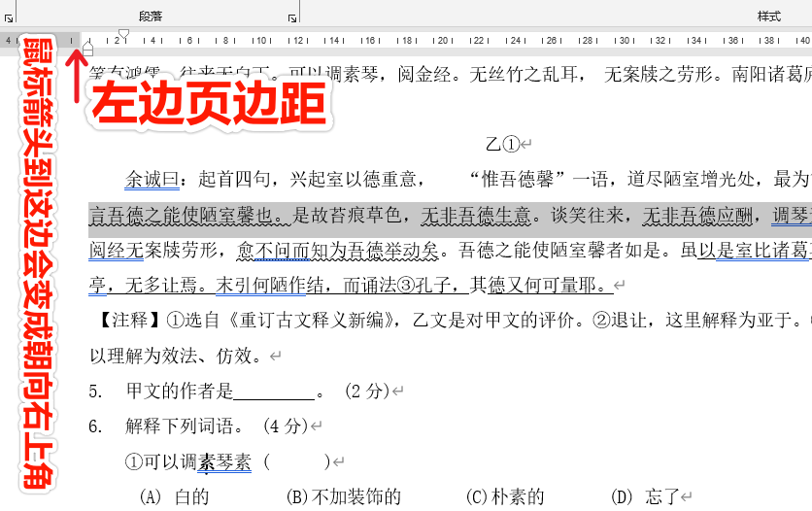Place cursor in 起首四句
Screen dimensions: 812x511
(234, 179)
